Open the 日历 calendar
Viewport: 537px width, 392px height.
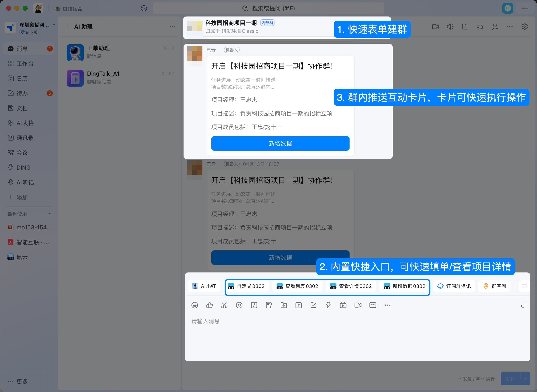(x=29, y=79)
